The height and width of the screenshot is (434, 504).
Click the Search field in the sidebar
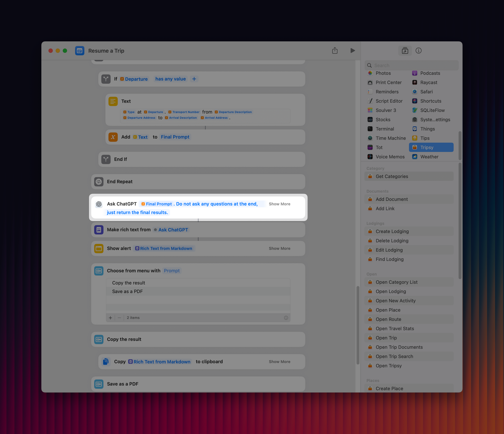click(x=412, y=65)
